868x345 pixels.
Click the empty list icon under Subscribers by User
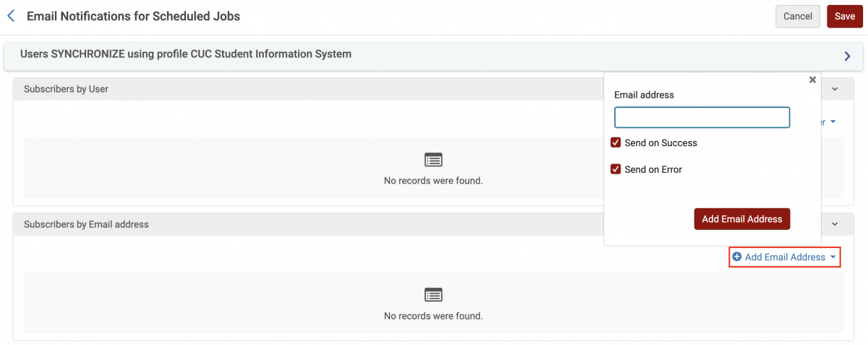[433, 160]
